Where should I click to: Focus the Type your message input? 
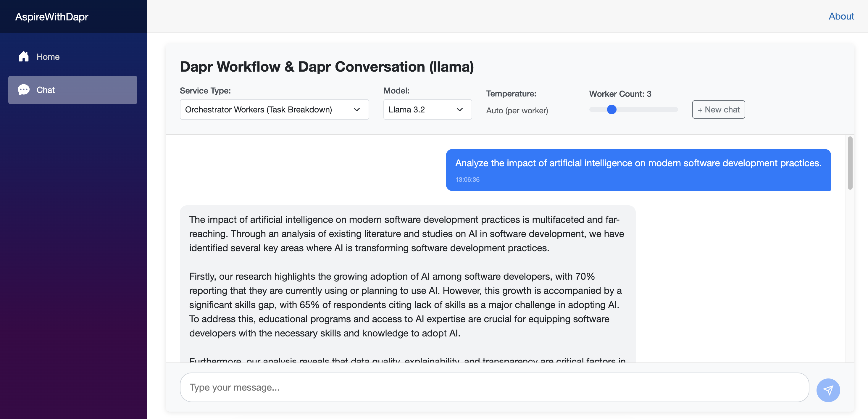pos(494,387)
